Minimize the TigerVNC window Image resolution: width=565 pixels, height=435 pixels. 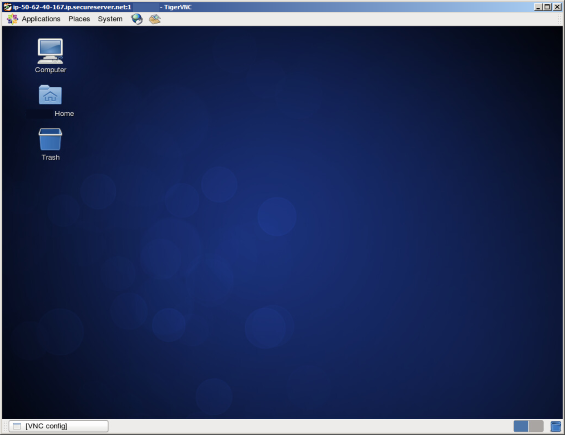click(x=538, y=7)
